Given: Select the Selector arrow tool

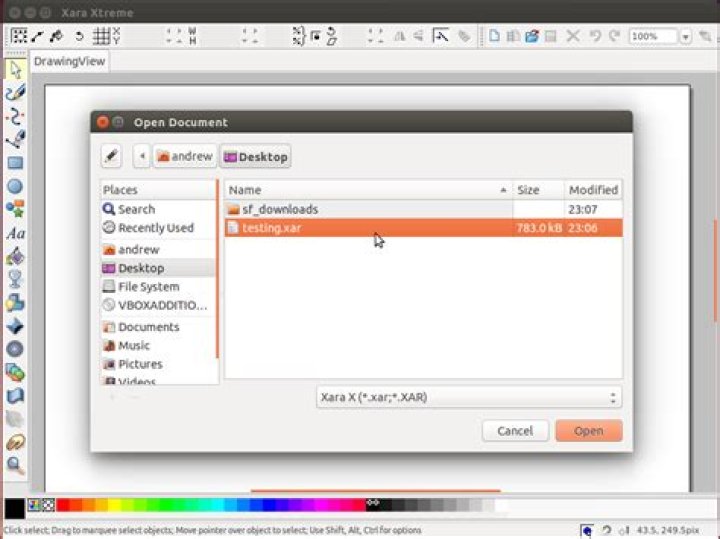Looking at the screenshot, I should click(x=15, y=70).
